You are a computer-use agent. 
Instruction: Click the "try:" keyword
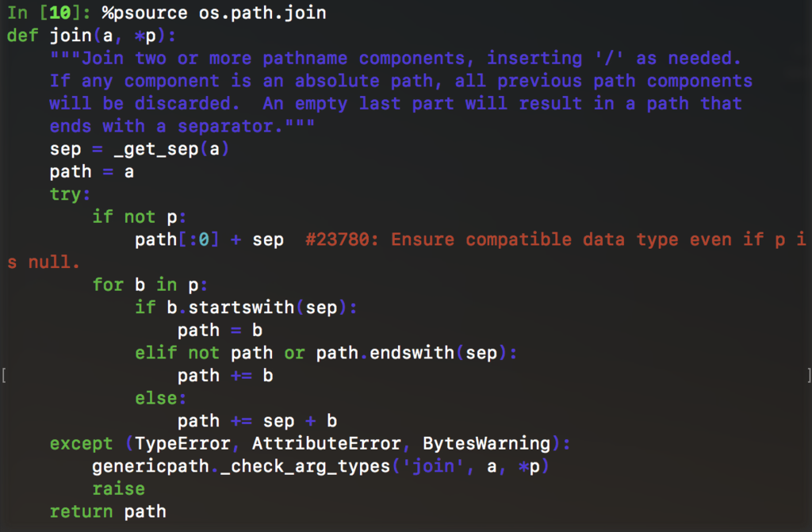click(x=70, y=194)
